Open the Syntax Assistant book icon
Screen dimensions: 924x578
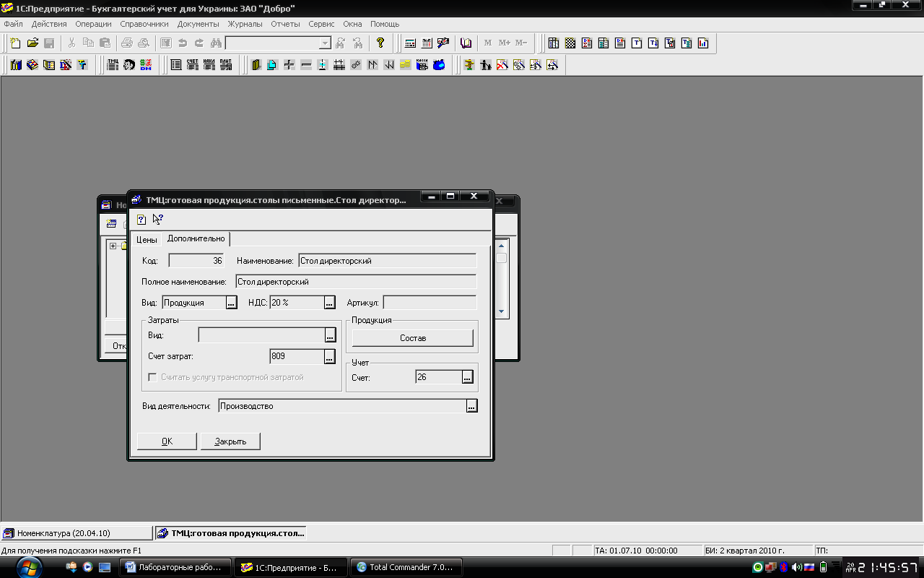466,43
